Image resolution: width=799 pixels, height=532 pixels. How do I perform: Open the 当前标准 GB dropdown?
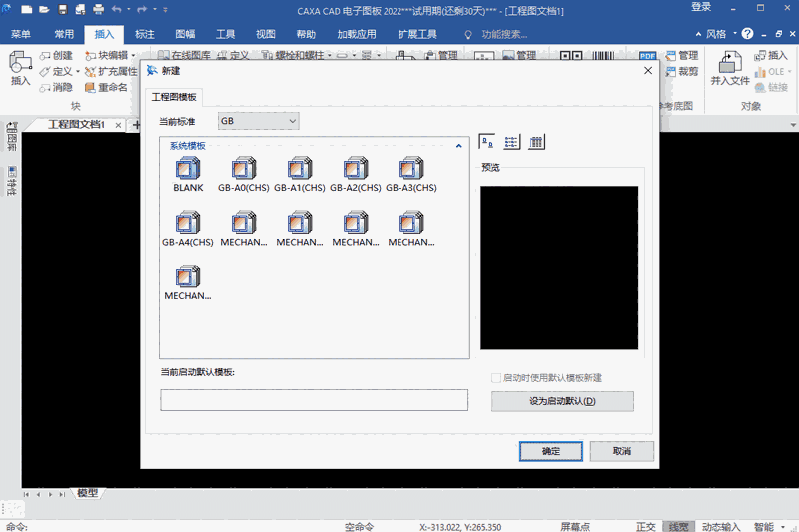(x=258, y=121)
